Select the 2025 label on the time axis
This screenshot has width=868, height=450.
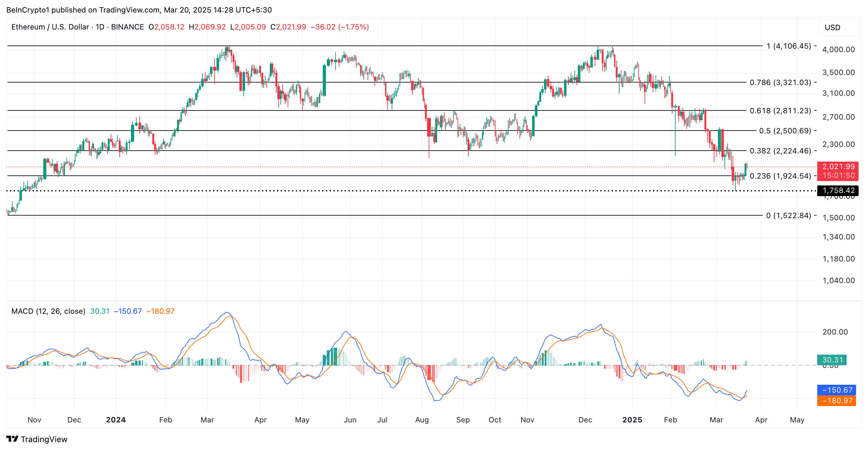[x=633, y=420]
